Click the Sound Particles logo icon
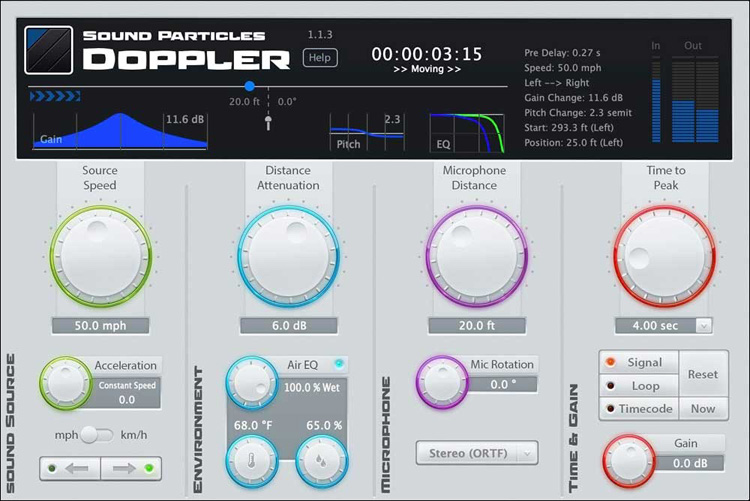 pyautogui.click(x=49, y=50)
